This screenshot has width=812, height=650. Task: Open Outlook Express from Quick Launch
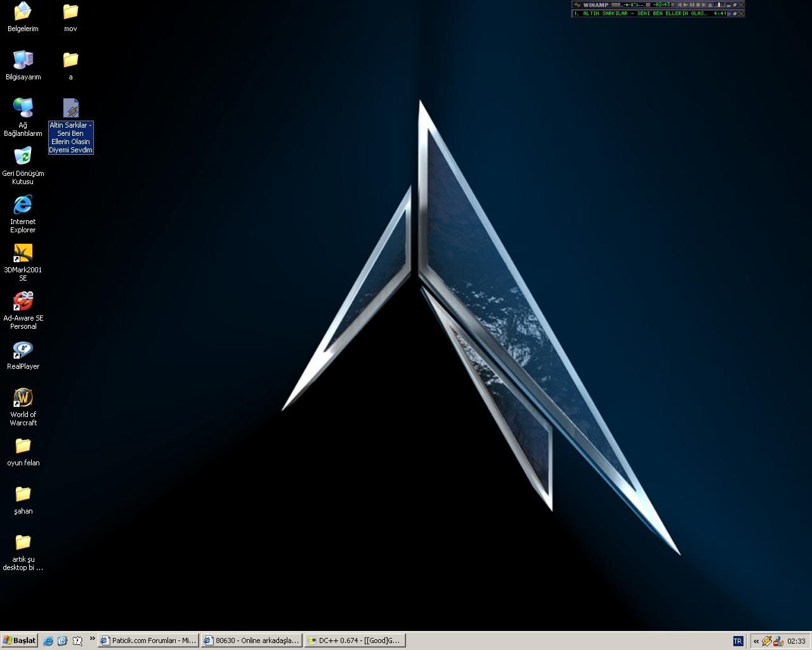[x=62, y=641]
